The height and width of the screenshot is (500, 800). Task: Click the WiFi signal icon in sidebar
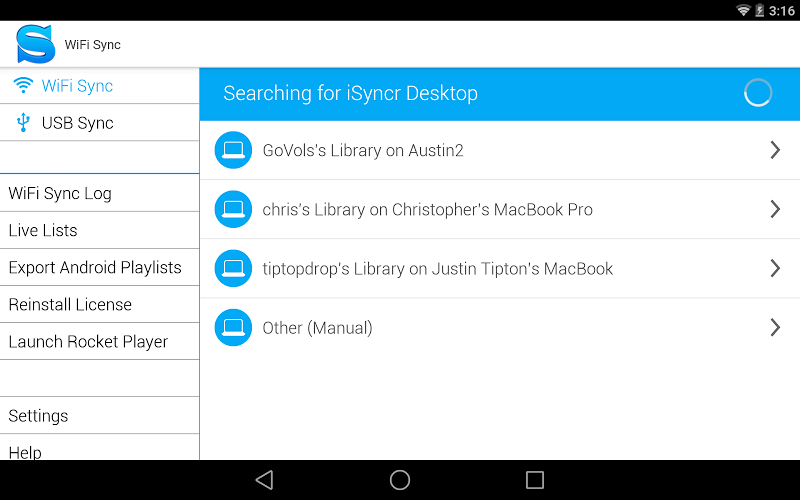[x=23, y=86]
